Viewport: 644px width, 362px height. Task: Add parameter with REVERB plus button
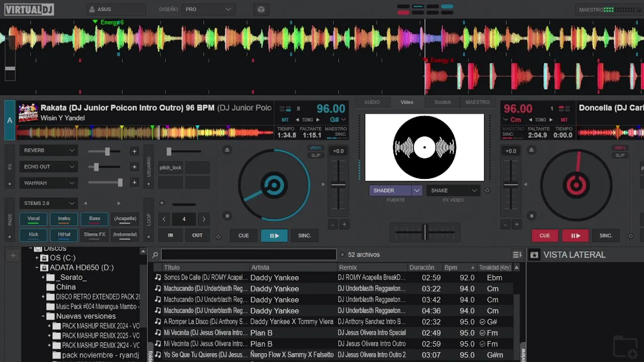coord(134,151)
